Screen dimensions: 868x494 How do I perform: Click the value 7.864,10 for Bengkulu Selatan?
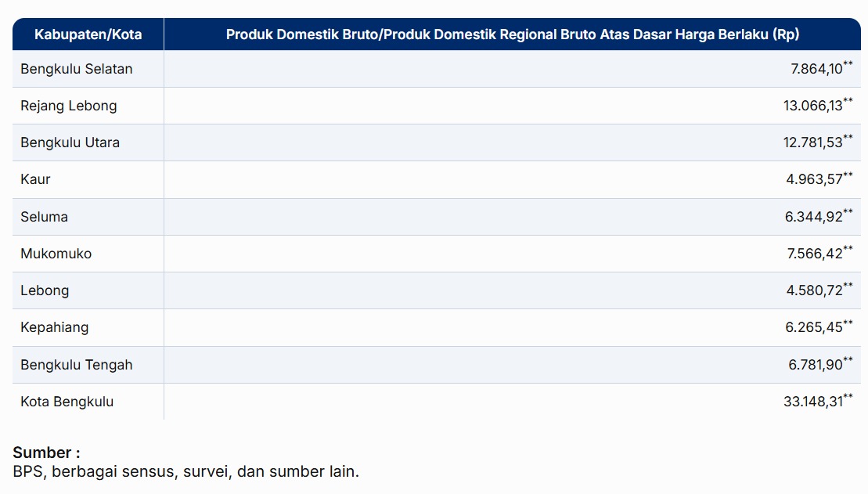point(816,69)
